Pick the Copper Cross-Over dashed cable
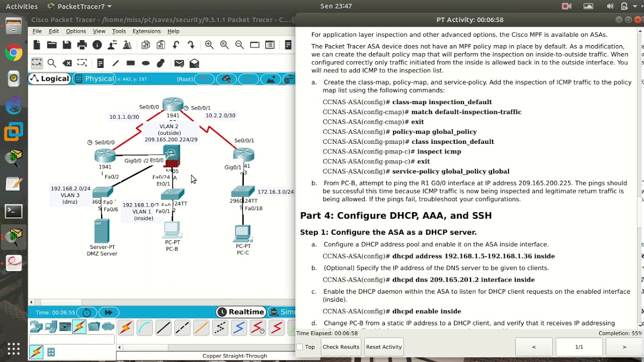Viewport: 644px width, 362px height. (x=182, y=328)
